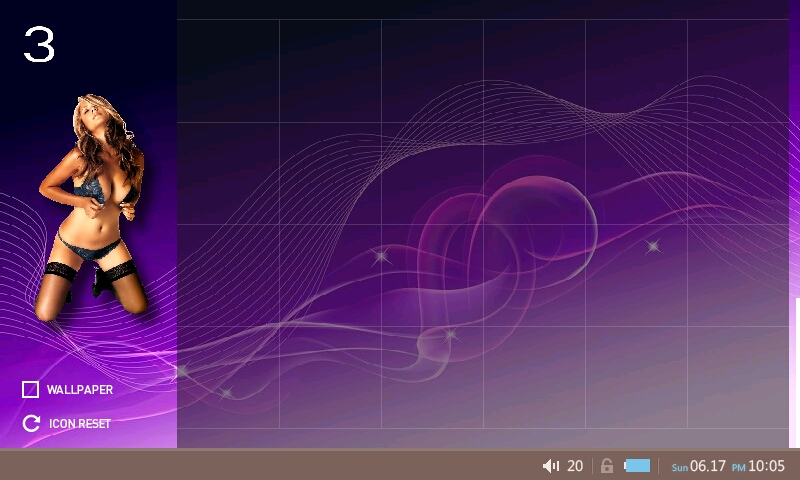This screenshot has height=480, width=800.
Task: Open the WALLPAPER option label
Action: pyautogui.click(x=80, y=390)
